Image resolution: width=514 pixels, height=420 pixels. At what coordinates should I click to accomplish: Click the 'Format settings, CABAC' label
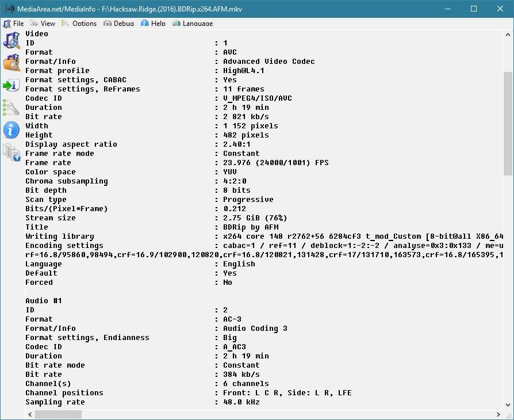[76, 80]
